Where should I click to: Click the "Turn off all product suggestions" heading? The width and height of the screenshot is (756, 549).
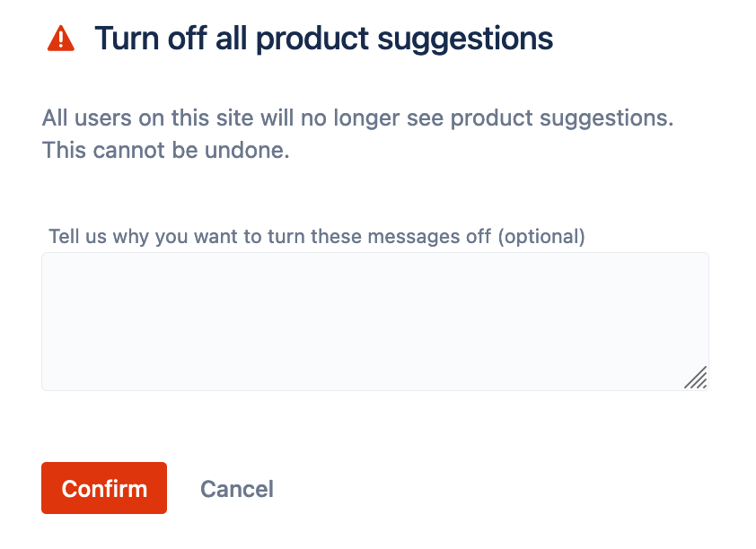[323, 39]
